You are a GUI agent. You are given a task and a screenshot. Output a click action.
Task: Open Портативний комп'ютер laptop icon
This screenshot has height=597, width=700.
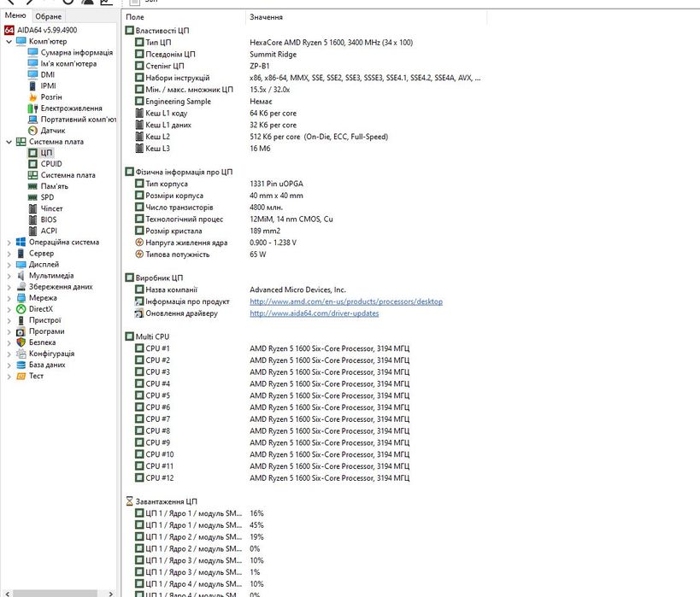pos(32,119)
